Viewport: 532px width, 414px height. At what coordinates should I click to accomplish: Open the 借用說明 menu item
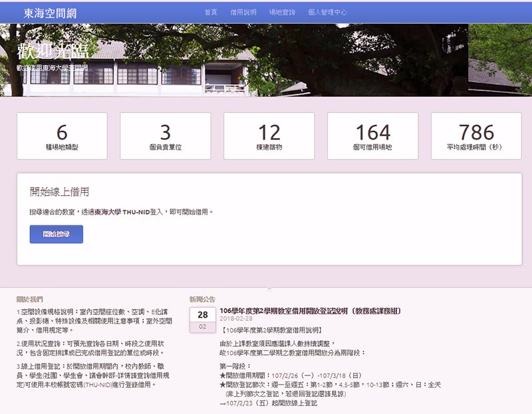click(x=243, y=12)
